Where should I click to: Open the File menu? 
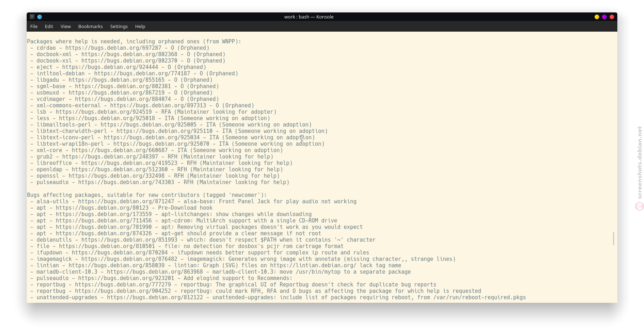tap(34, 26)
